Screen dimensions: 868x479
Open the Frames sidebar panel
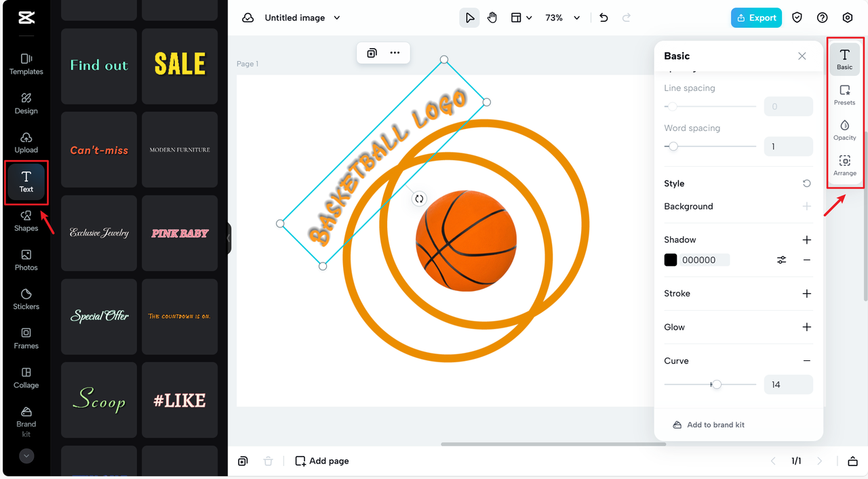(x=26, y=339)
